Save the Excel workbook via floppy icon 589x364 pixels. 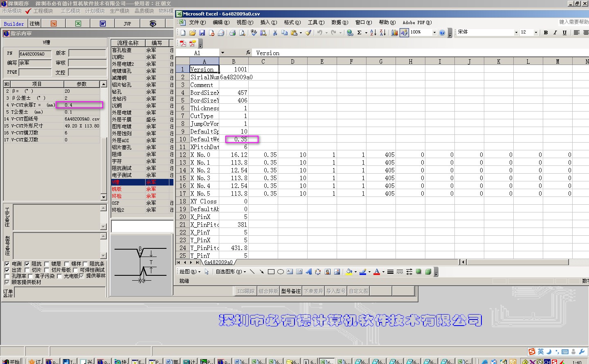click(x=202, y=33)
